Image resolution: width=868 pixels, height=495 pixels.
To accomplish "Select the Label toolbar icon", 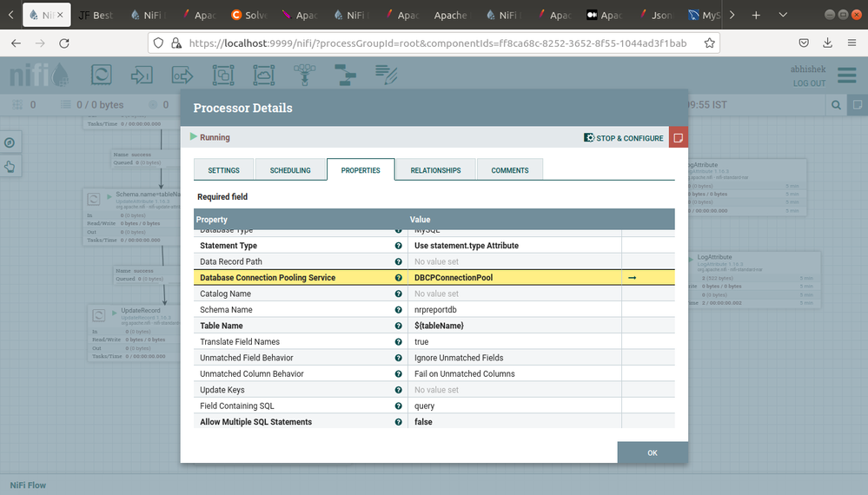I will click(x=386, y=75).
